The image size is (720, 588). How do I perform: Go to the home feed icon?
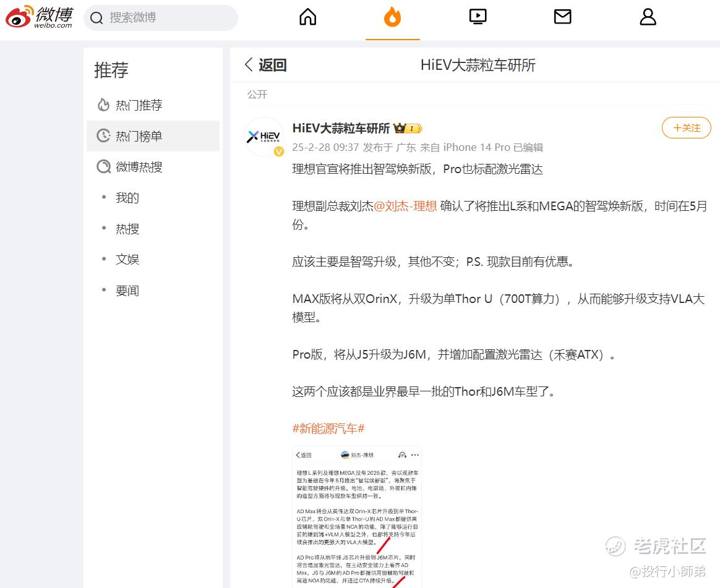[x=307, y=17]
